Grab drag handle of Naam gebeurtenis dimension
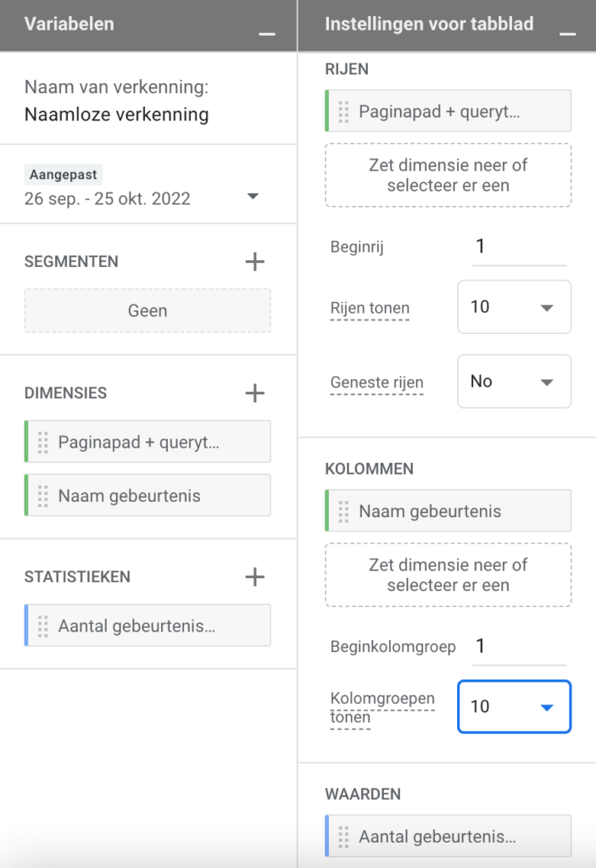Screen dimensions: 596x868 (x=43, y=496)
